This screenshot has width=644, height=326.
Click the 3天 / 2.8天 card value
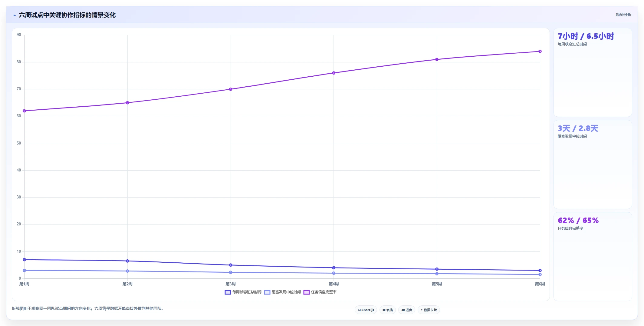tap(578, 128)
